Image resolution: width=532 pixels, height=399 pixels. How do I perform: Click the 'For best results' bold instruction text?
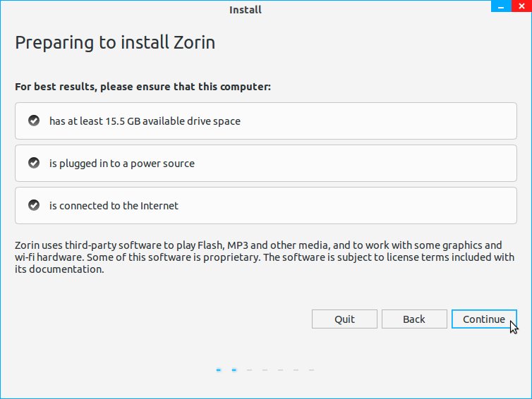pos(143,87)
